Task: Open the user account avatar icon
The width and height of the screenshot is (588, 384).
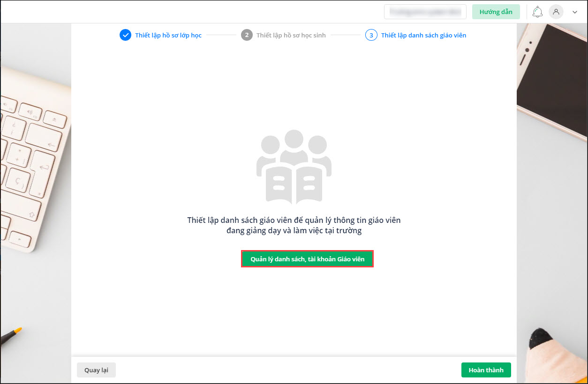Action: (x=556, y=12)
